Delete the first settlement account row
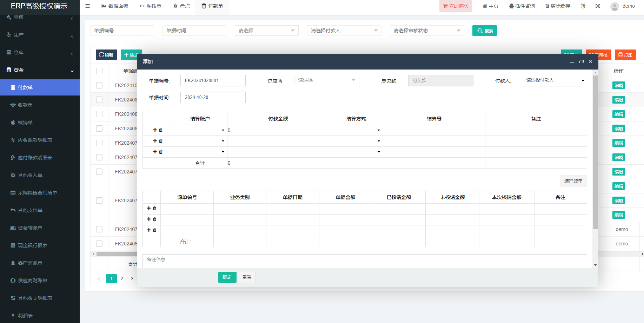The height and width of the screenshot is (323, 644). [161, 130]
